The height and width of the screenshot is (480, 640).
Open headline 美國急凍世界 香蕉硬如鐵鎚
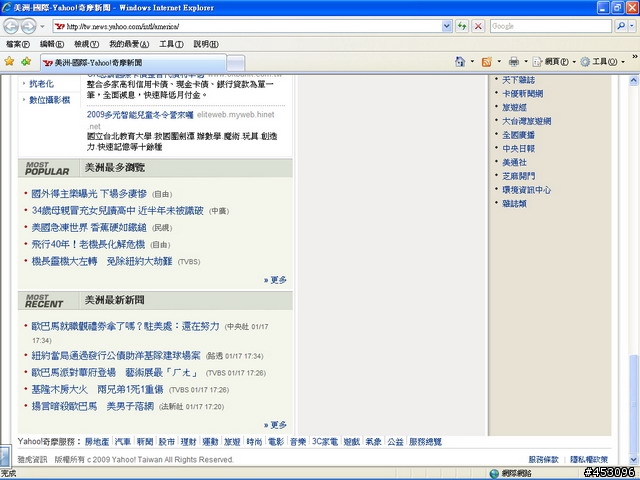tap(89, 227)
